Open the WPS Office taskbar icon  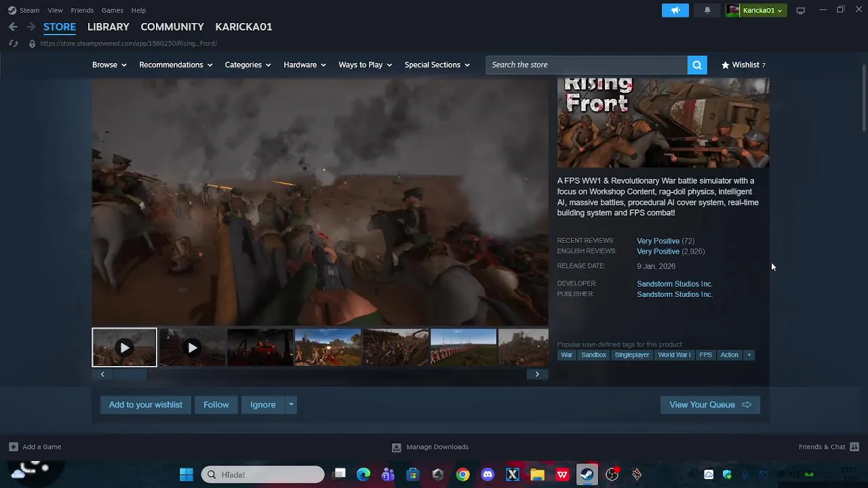[562, 474]
